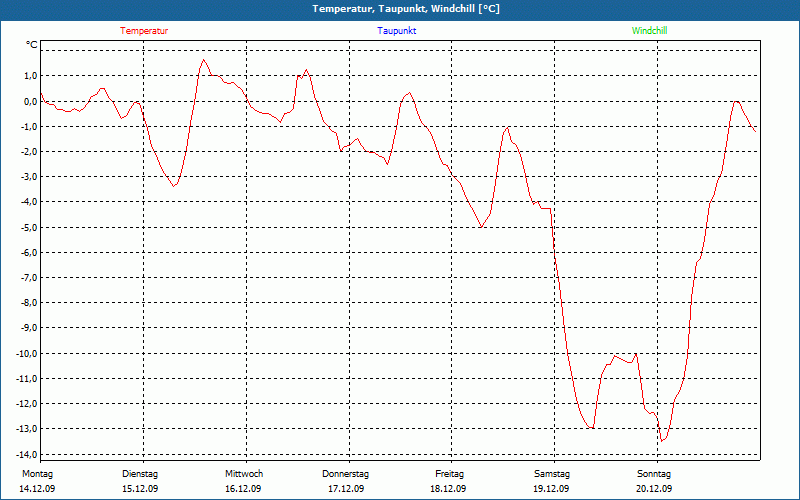The image size is (800, 500).
Task: Click the 15.12.09 date label
Action: click(140, 489)
